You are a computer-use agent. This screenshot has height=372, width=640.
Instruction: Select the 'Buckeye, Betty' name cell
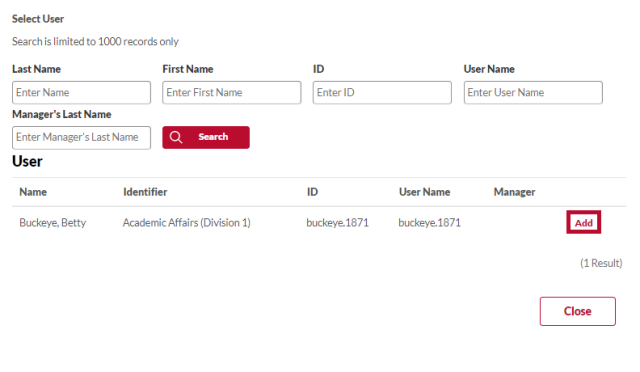(53, 223)
